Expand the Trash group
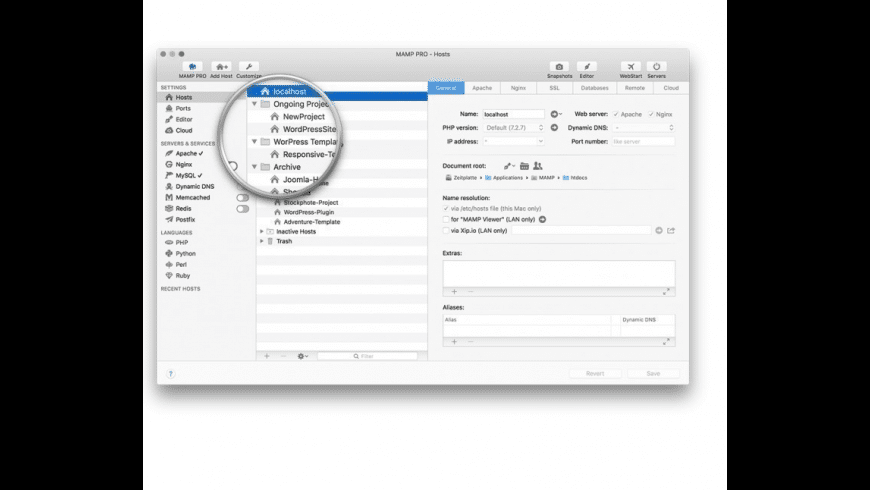The height and width of the screenshot is (490, 870). (262, 241)
